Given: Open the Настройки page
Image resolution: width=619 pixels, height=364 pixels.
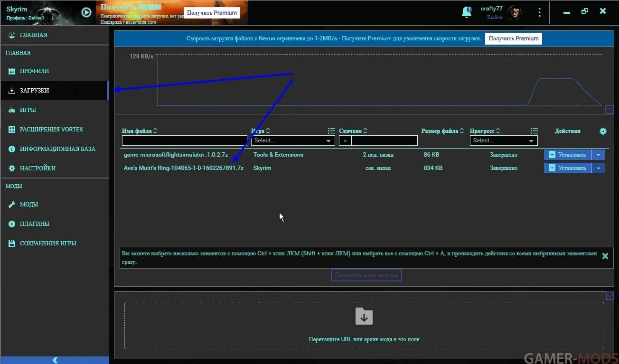Looking at the screenshot, I should [x=55, y=168].
